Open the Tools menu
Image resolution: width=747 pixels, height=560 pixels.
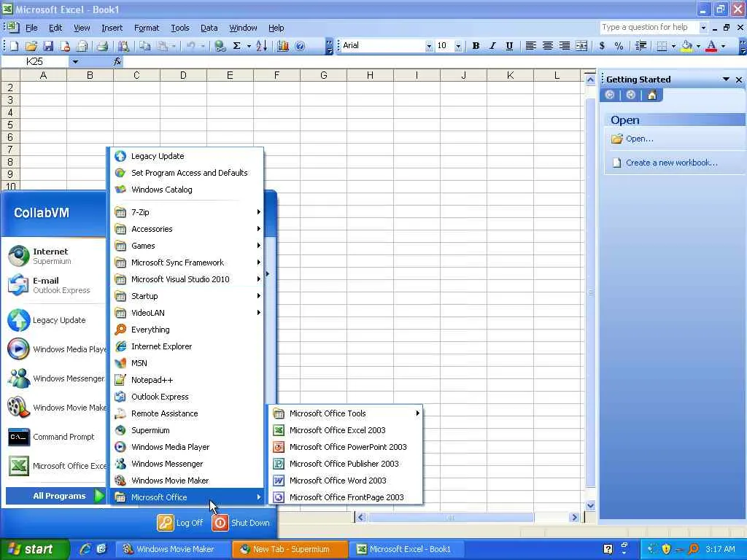[x=180, y=28]
